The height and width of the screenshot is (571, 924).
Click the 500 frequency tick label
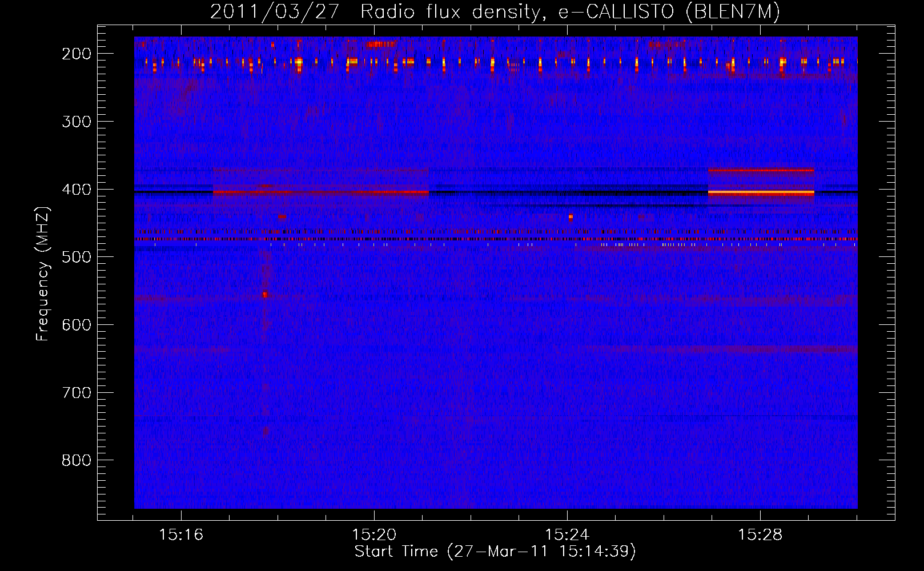[77, 257]
